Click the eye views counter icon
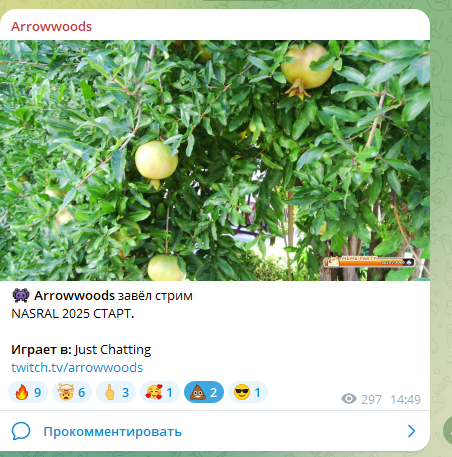Screen dimensions: 452x457 point(349,399)
